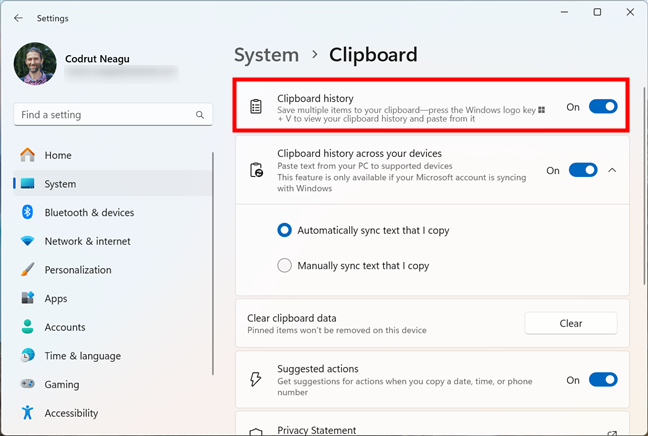Click the search magnifier icon

click(x=200, y=115)
